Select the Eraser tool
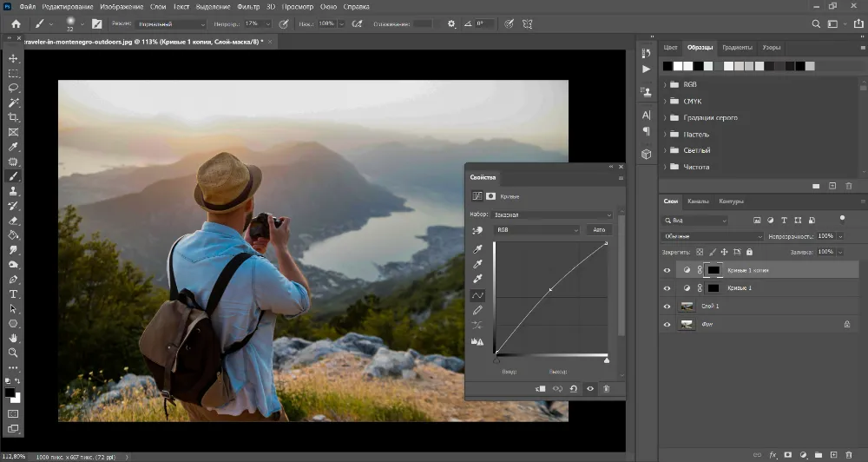The image size is (868, 462). coord(13,221)
